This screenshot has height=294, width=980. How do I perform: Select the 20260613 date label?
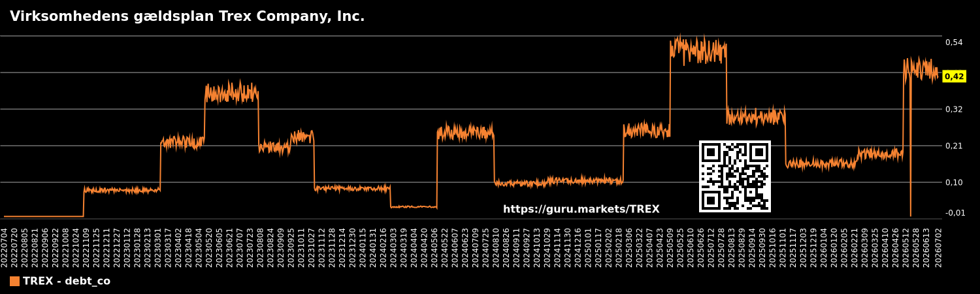[x=927, y=247]
